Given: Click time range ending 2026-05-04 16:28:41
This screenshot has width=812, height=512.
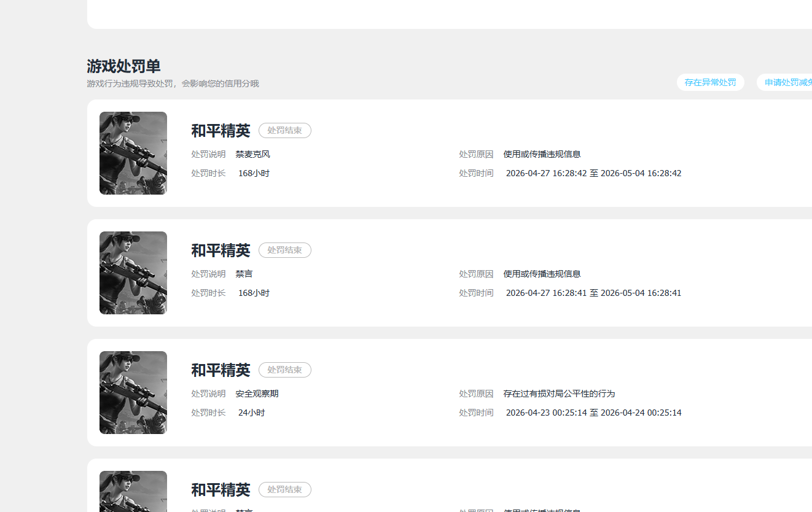Looking at the screenshot, I should pyautogui.click(x=593, y=293).
